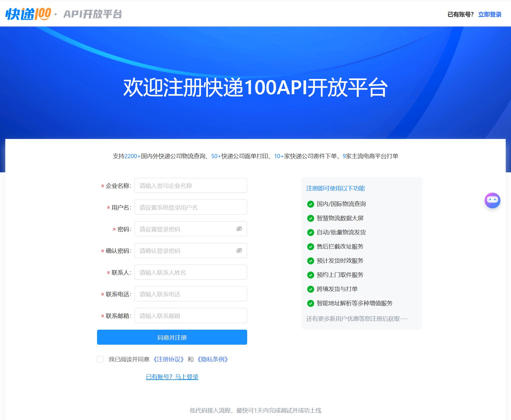Click the 支持2200+国内外快递公司物流查询 text
Screen dimensions: 511x420
159,156
